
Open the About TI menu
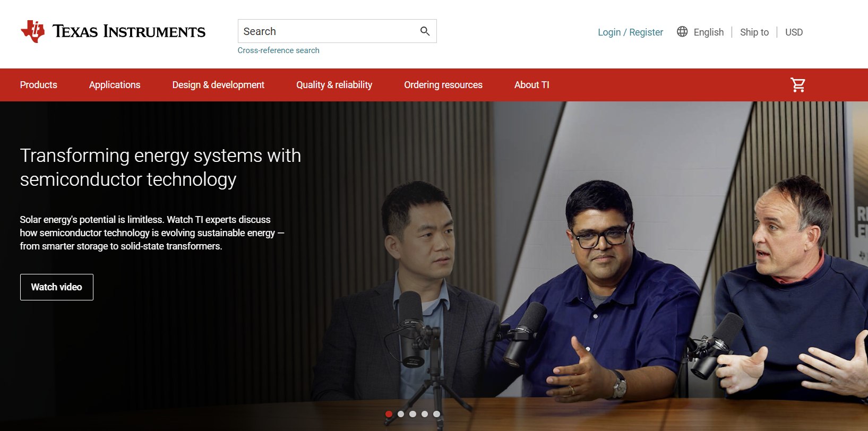coord(531,85)
